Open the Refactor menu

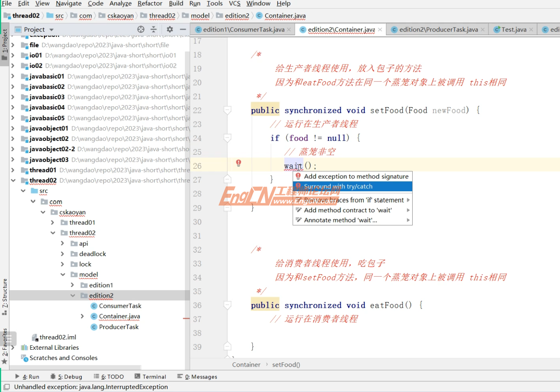(149, 3)
